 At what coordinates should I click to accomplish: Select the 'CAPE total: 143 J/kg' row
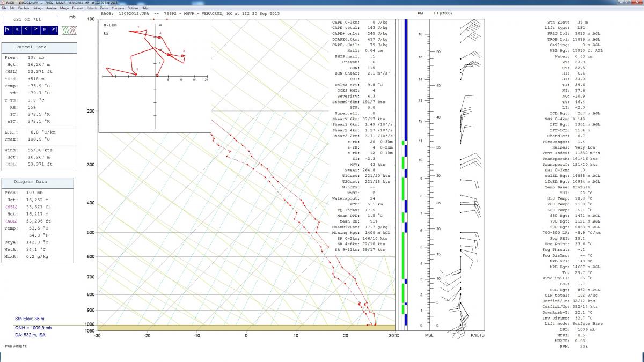(361, 27)
